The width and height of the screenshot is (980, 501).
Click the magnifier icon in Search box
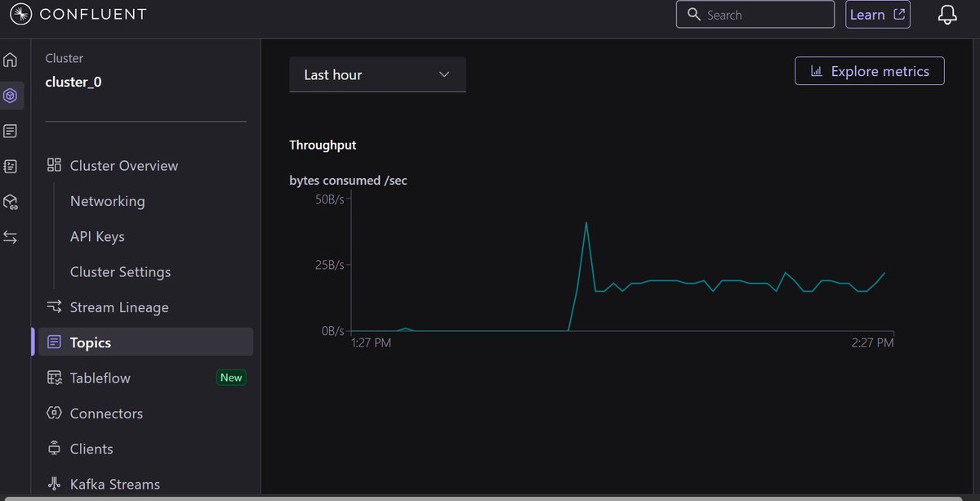(694, 15)
